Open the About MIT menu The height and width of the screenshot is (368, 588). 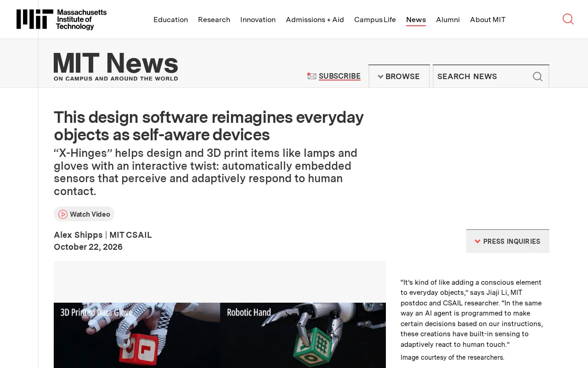(x=488, y=19)
